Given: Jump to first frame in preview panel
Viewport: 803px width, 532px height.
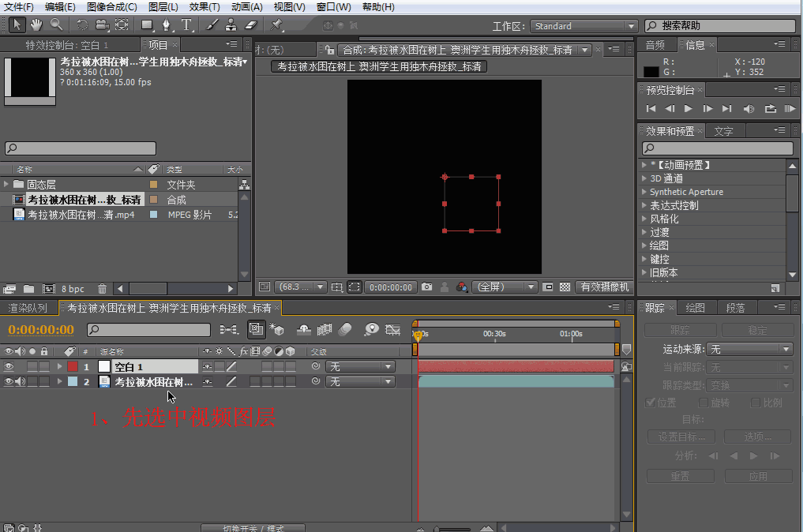Looking at the screenshot, I should point(651,109).
